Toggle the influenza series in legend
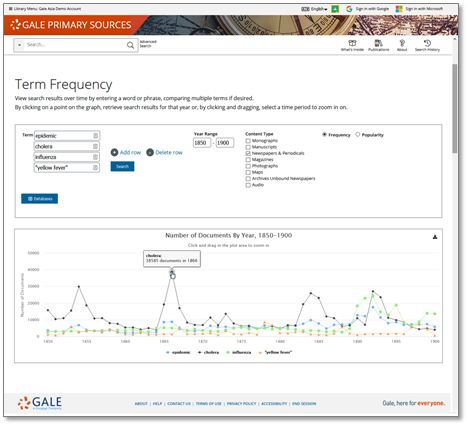The height and width of the screenshot is (426, 468). (238, 352)
